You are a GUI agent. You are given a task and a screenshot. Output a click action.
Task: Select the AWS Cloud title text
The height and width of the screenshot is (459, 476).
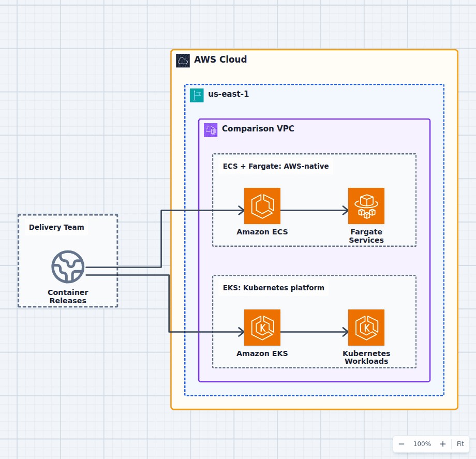click(x=220, y=60)
